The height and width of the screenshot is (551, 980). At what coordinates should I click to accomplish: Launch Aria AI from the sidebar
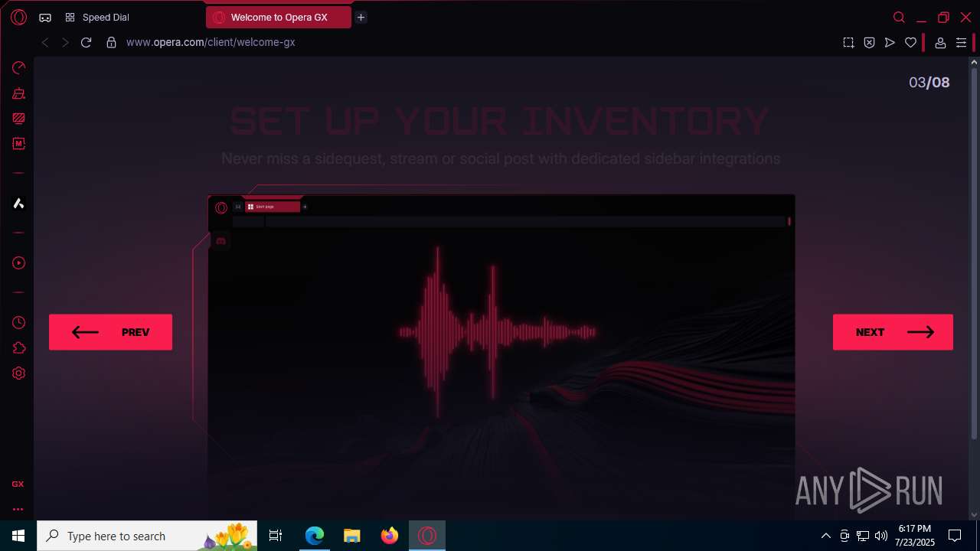[19, 204]
